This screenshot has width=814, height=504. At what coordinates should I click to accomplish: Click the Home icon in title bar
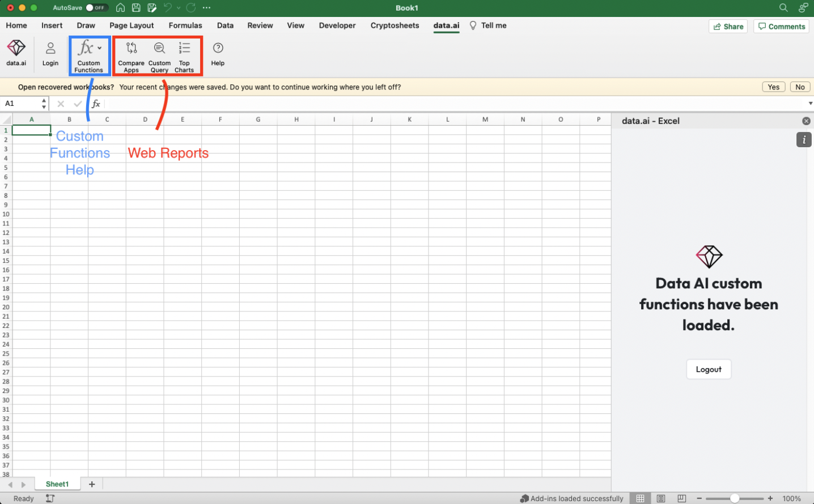(120, 8)
